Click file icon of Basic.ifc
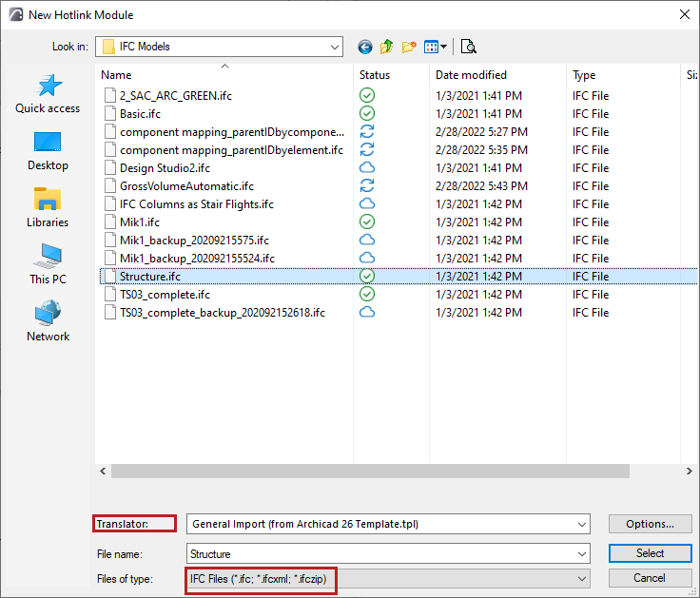Screen dimensions: 700x598 click(x=109, y=113)
